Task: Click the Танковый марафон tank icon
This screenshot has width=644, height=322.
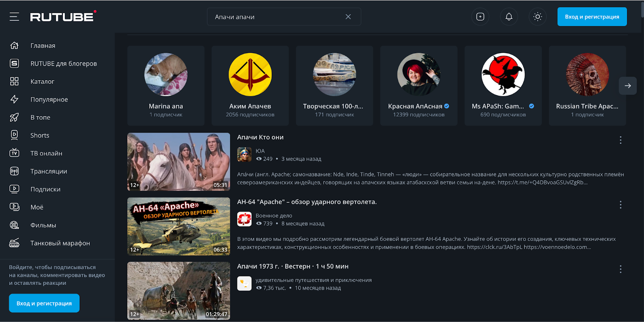Action: (14, 243)
